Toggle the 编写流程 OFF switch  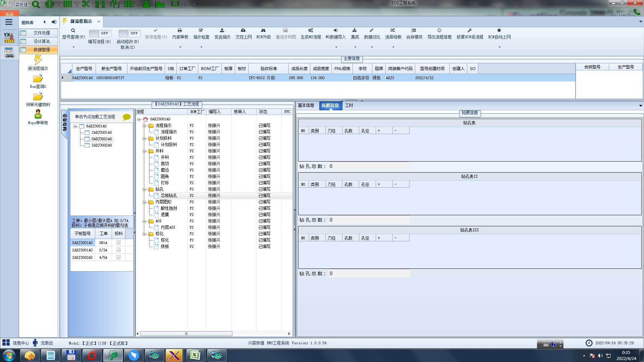tap(99, 33)
